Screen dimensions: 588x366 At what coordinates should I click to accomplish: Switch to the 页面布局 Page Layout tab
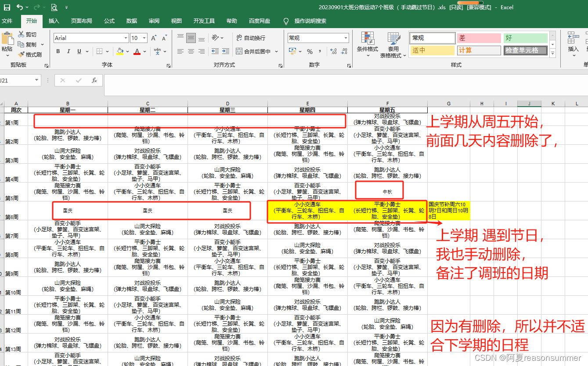(x=82, y=21)
